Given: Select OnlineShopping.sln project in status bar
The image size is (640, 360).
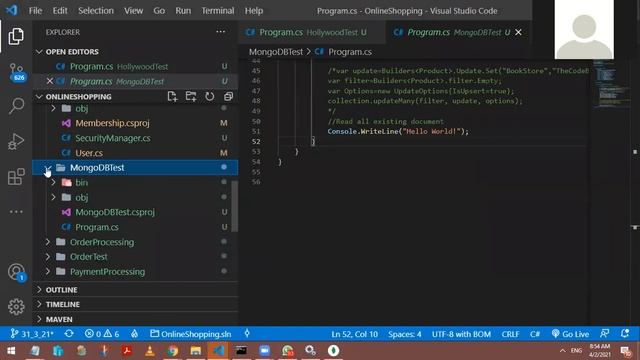Looking at the screenshot, I should click(x=191, y=334).
